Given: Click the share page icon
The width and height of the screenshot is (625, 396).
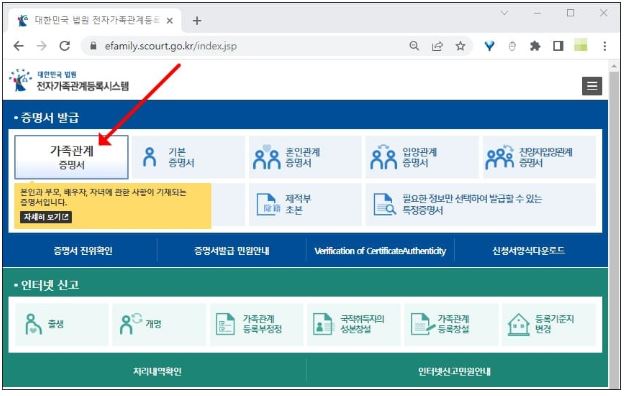Looking at the screenshot, I should coord(437,46).
